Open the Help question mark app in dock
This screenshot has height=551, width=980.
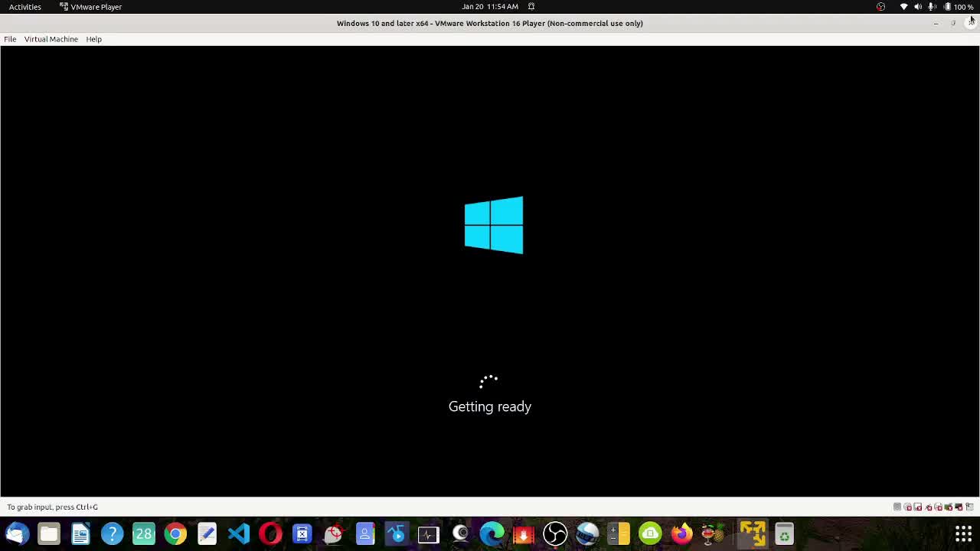(113, 533)
